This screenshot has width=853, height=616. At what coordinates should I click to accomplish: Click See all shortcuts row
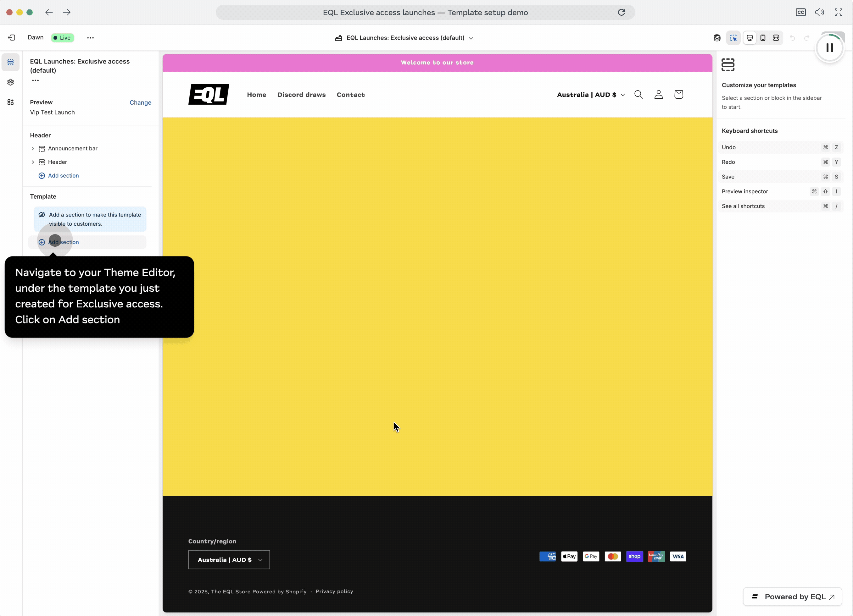pos(781,206)
